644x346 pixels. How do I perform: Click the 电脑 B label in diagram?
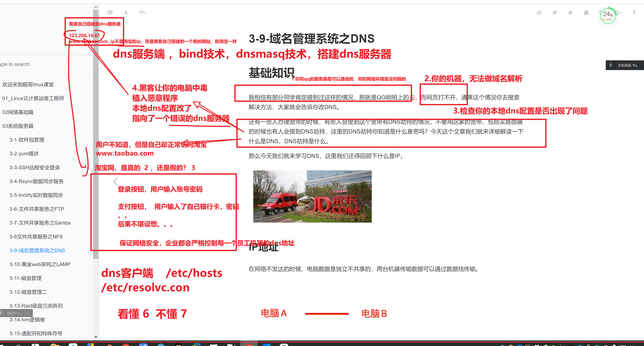[374, 313]
